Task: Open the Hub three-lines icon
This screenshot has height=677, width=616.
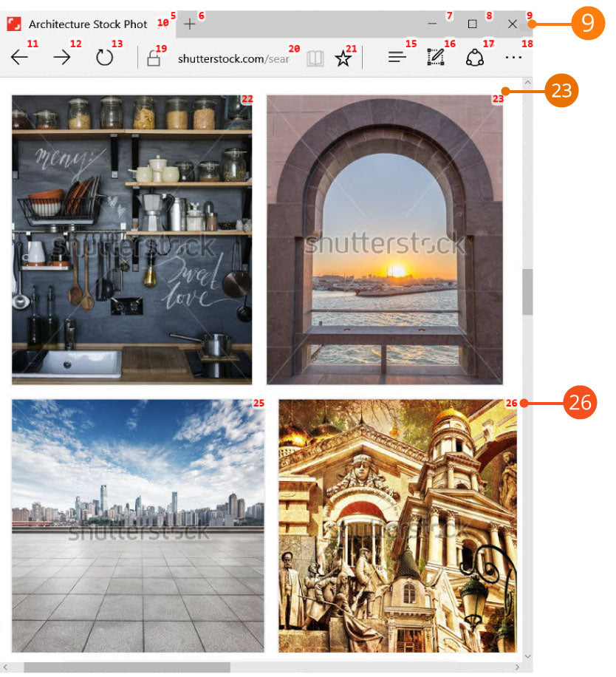Action: (x=397, y=58)
